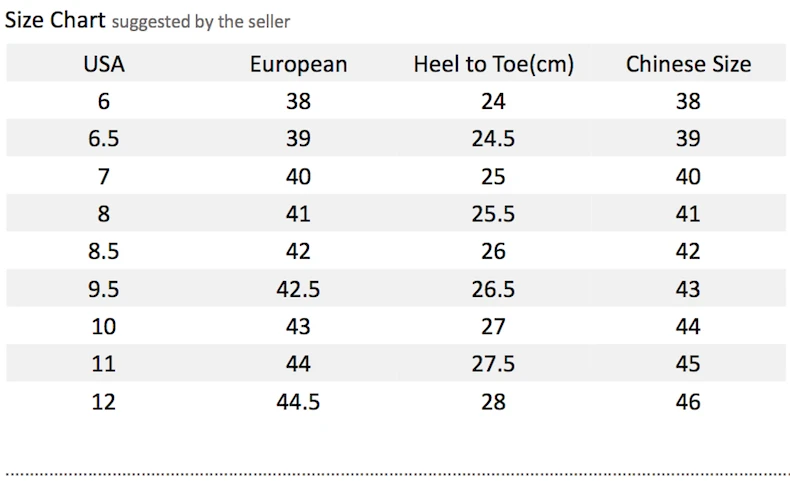Select European size 44.5 cell
790x493 pixels.
tap(298, 402)
